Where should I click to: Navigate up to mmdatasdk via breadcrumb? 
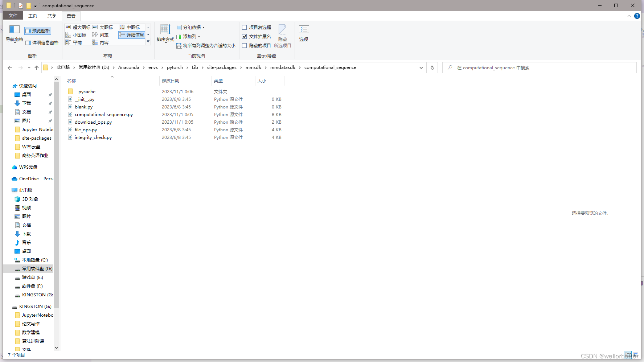(283, 67)
